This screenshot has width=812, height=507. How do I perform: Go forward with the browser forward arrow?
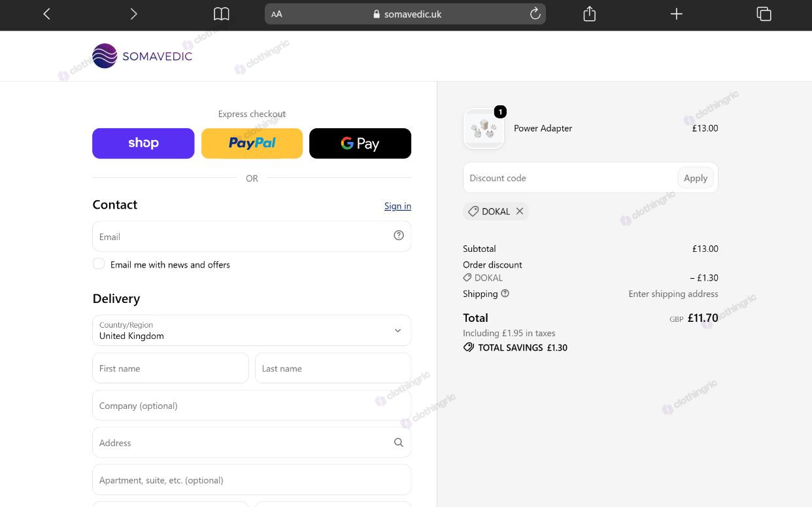[x=133, y=14]
